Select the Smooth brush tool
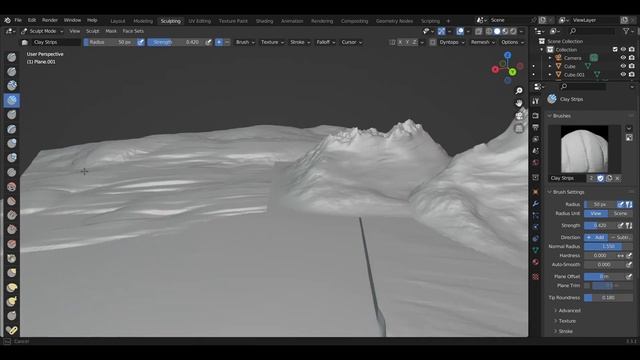640x360 pixels. tap(12, 187)
